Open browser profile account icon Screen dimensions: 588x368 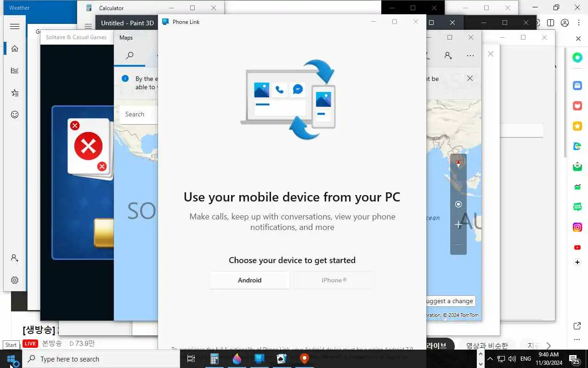[565, 23]
